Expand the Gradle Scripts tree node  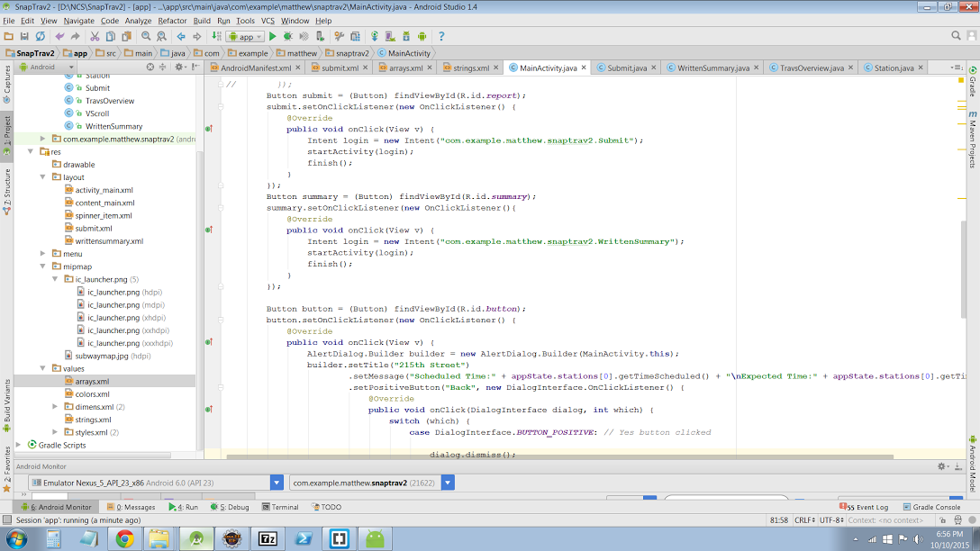pos(20,445)
